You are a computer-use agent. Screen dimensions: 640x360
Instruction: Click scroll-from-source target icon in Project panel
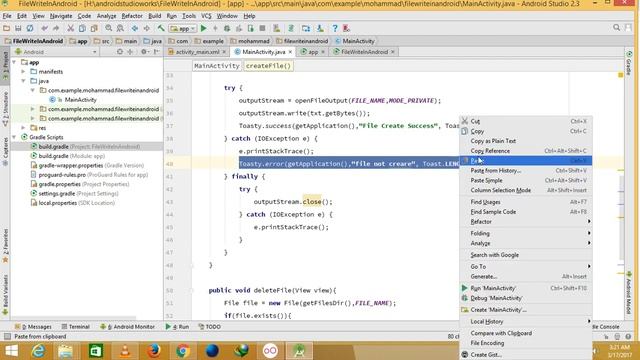click(120, 52)
